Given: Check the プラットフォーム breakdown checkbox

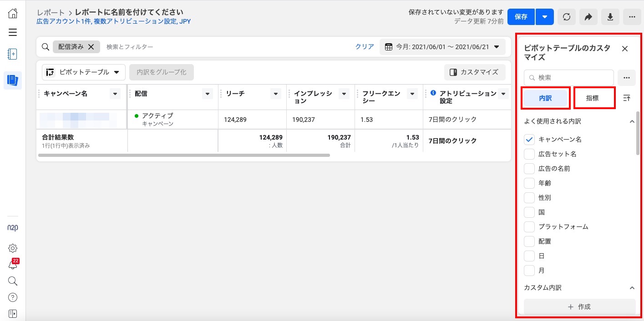Looking at the screenshot, I should (529, 227).
